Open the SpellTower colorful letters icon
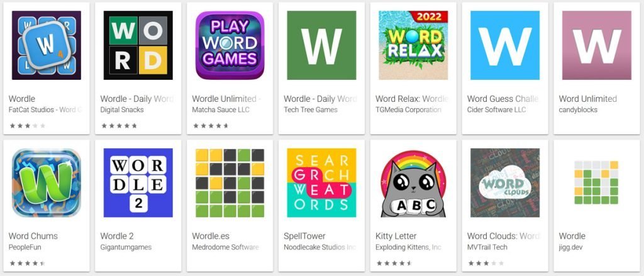The height and width of the screenshot is (276, 644). [321, 183]
